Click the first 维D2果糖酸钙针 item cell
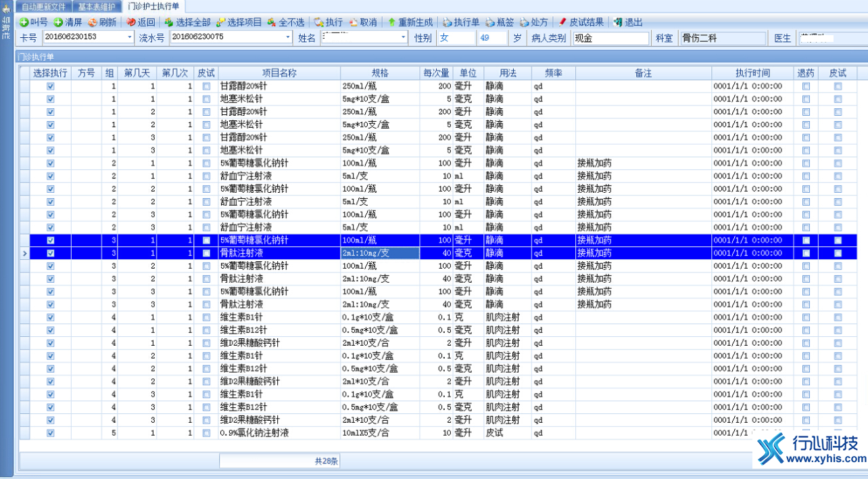 click(x=279, y=343)
